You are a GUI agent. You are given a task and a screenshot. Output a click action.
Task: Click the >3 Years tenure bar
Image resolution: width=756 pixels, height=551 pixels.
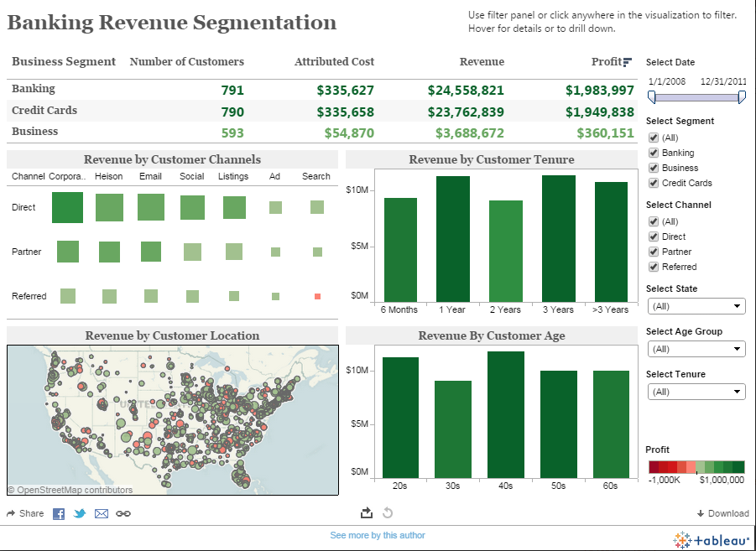click(612, 242)
